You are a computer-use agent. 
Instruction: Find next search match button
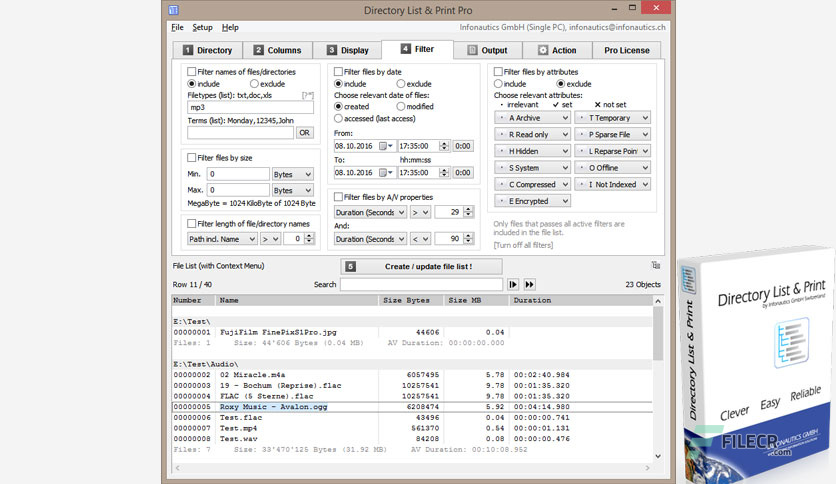pos(513,285)
